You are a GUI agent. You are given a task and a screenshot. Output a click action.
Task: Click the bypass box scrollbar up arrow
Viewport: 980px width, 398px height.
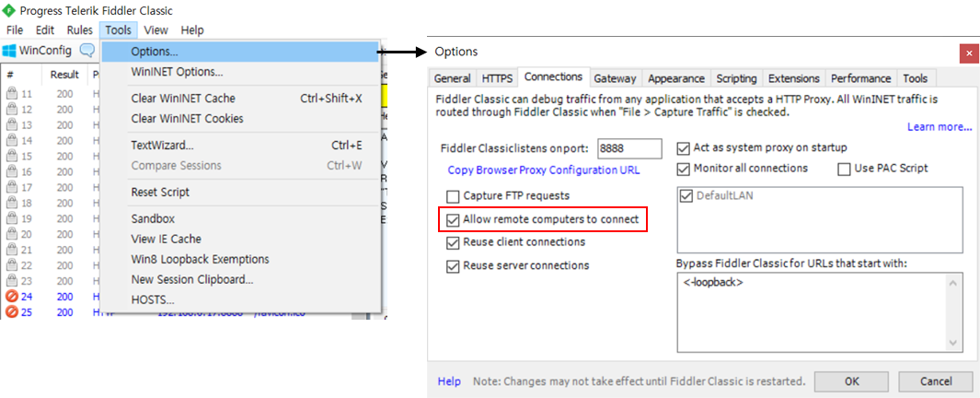(x=953, y=284)
